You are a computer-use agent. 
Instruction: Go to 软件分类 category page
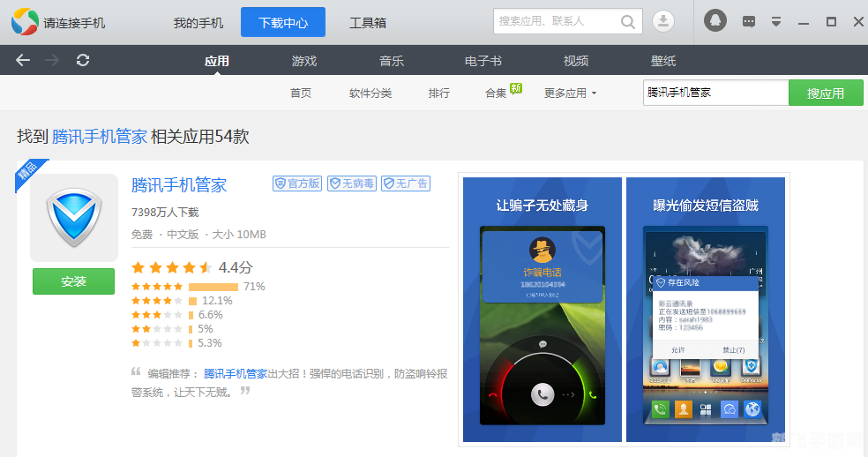pyautogui.click(x=370, y=93)
